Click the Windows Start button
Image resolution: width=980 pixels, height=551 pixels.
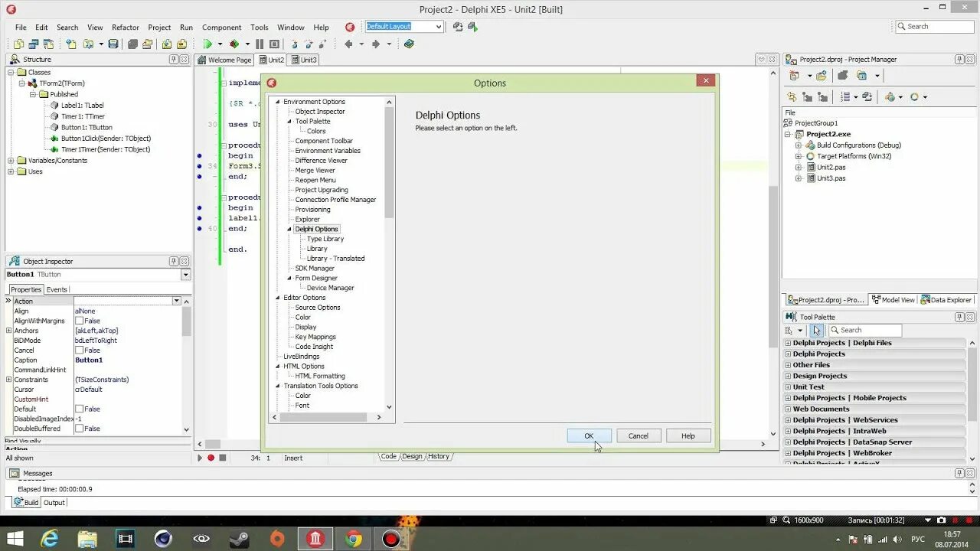coord(15,539)
